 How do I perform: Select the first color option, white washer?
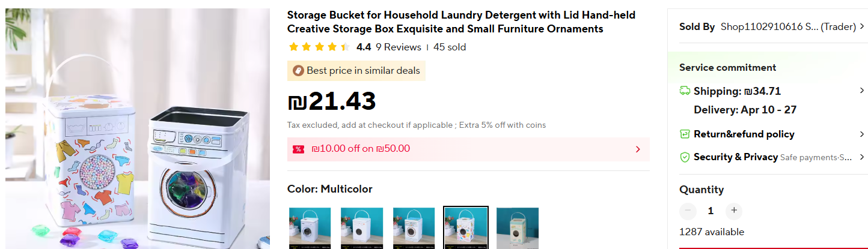[310, 228]
